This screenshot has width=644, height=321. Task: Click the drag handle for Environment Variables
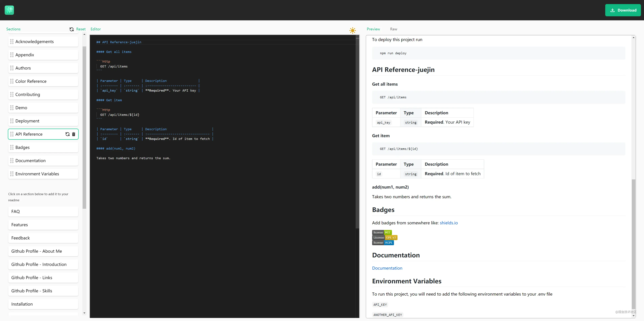[x=12, y=174]
